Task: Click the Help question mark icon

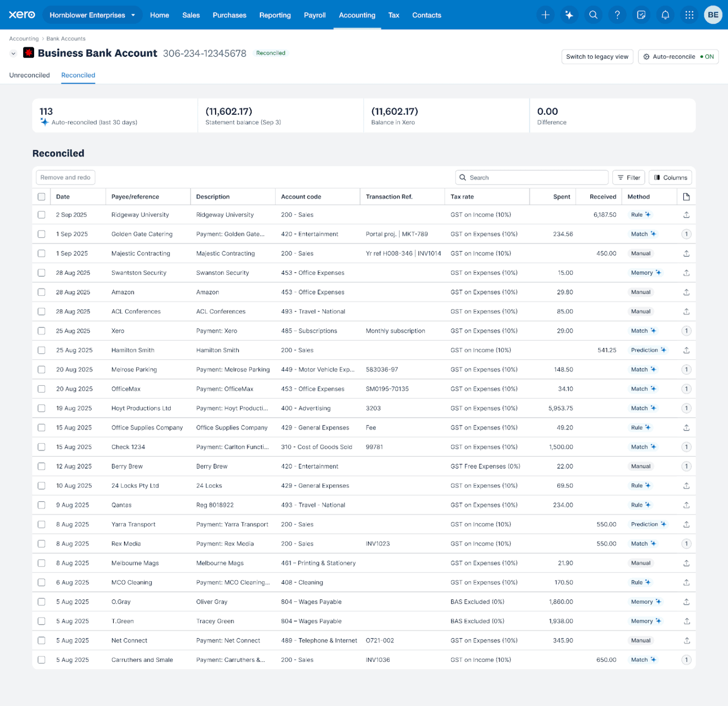Action: click(x=617, y=15)
